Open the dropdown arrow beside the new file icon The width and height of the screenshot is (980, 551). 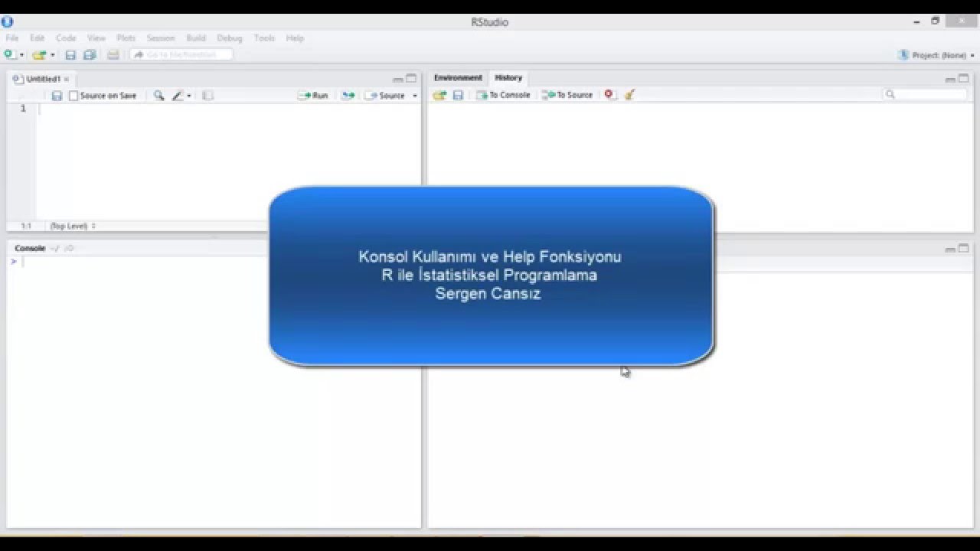[21, 55]
